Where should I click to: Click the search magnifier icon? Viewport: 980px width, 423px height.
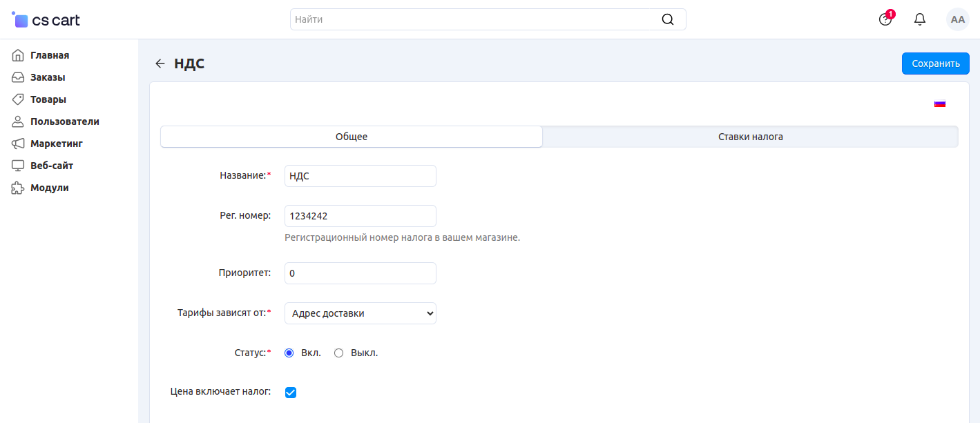click(667, 19)
